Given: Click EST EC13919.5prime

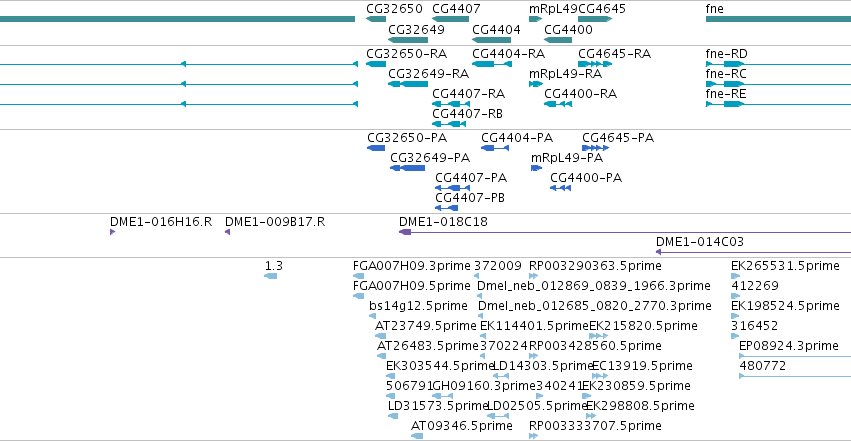Looking at the screenshot, I should point(642,366).
